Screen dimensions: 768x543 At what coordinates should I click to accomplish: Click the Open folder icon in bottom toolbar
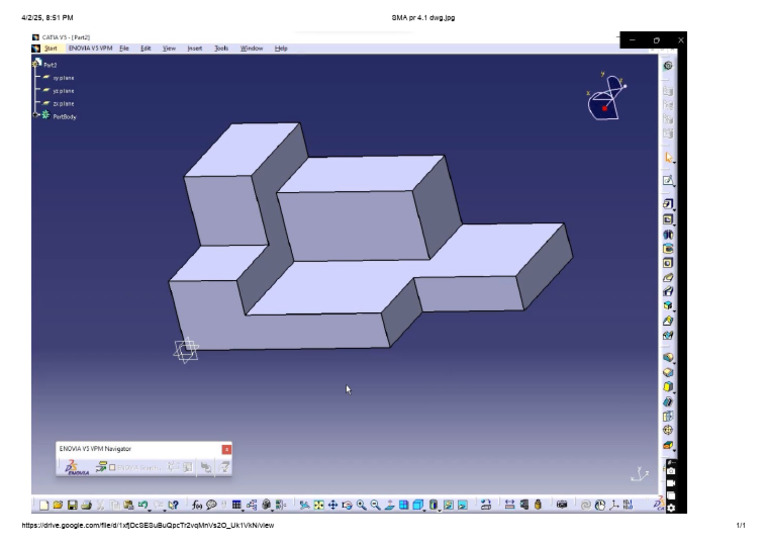[x=58, y=505]
